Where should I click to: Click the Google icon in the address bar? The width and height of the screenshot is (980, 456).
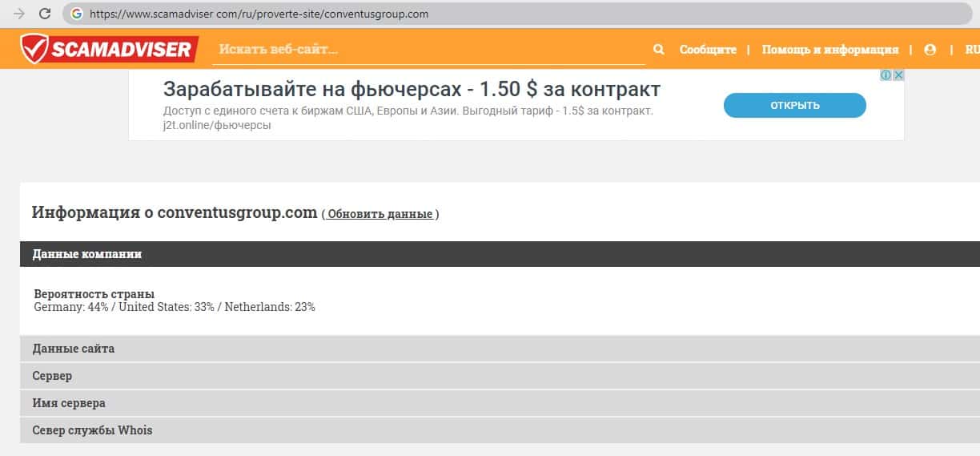click(x=77, y=14)
